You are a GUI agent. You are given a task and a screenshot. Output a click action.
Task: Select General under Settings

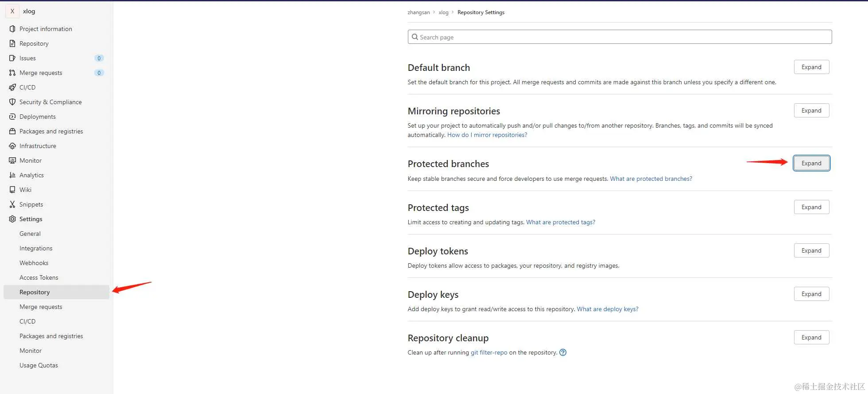pyautogui.click(x=56, y=234)
